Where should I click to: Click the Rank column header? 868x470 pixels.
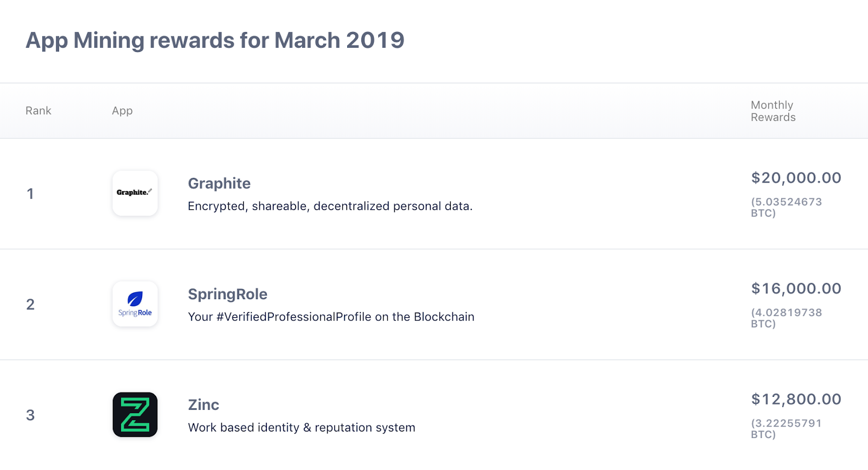point(38,111)
